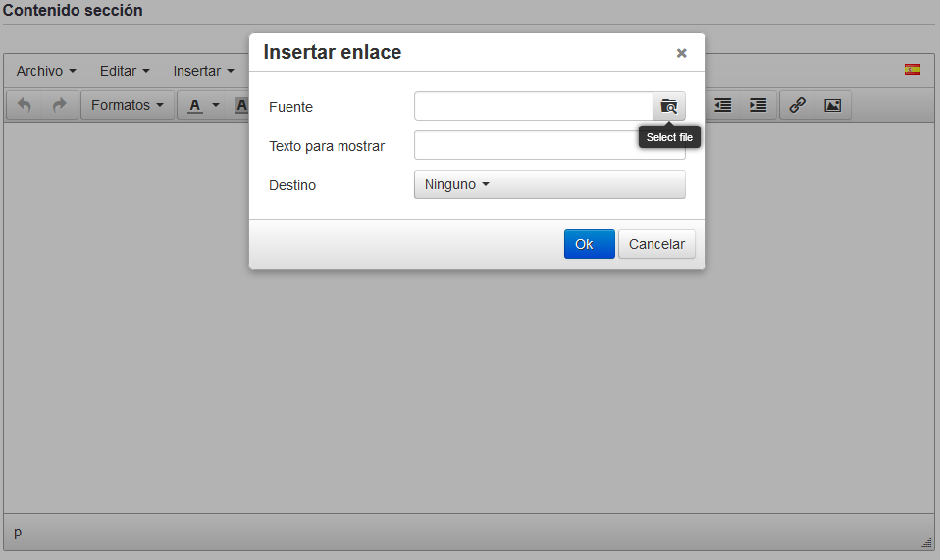Viewport: 940px width, 560px height.
Task: Click the Select file browse icon
Action: pyautogui.click(x=669, y=106)
